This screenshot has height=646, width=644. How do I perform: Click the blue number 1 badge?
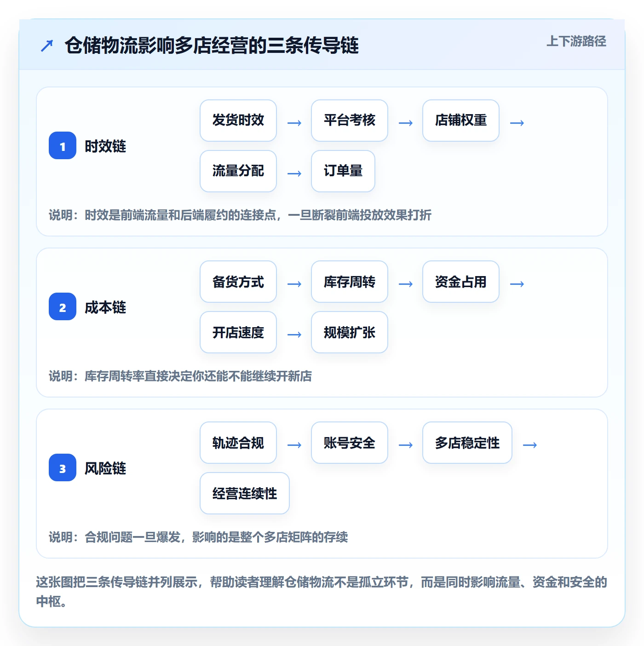coord(63,145)
